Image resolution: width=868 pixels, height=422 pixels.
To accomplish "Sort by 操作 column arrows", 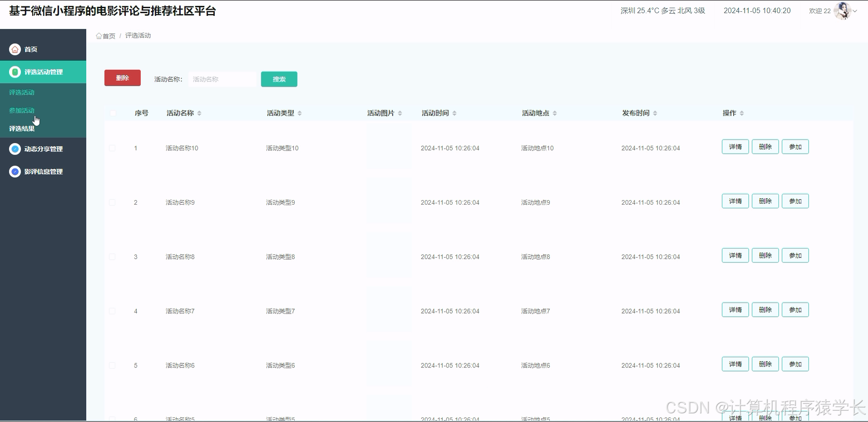I will click(742, 113).
